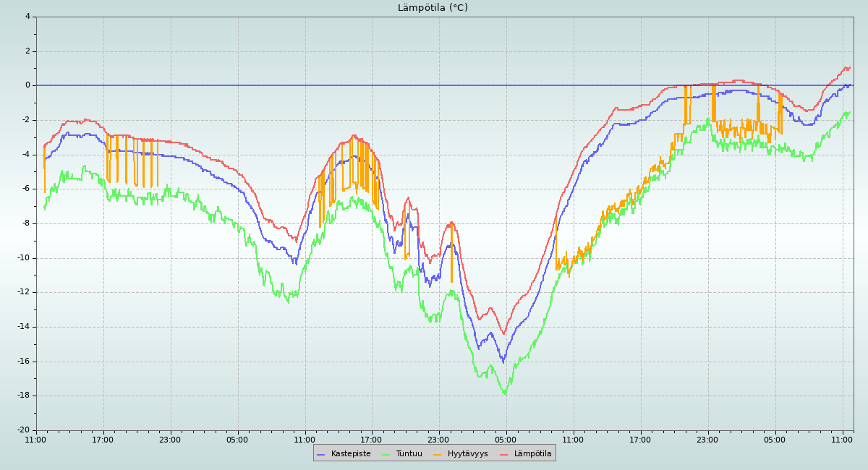Click the rightmost 11:00 time axis label
This screenshot has height=470, width=868.
[842, 439]
